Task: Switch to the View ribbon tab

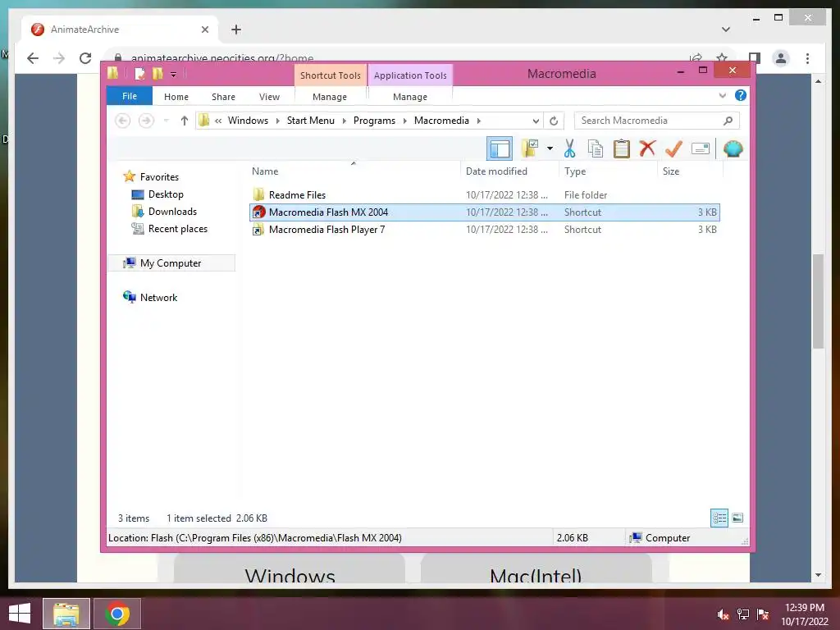Action: [x=269, y=97]
